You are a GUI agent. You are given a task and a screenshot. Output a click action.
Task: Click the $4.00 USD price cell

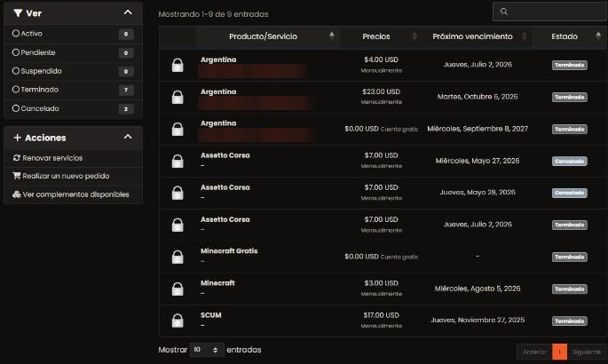381,59
